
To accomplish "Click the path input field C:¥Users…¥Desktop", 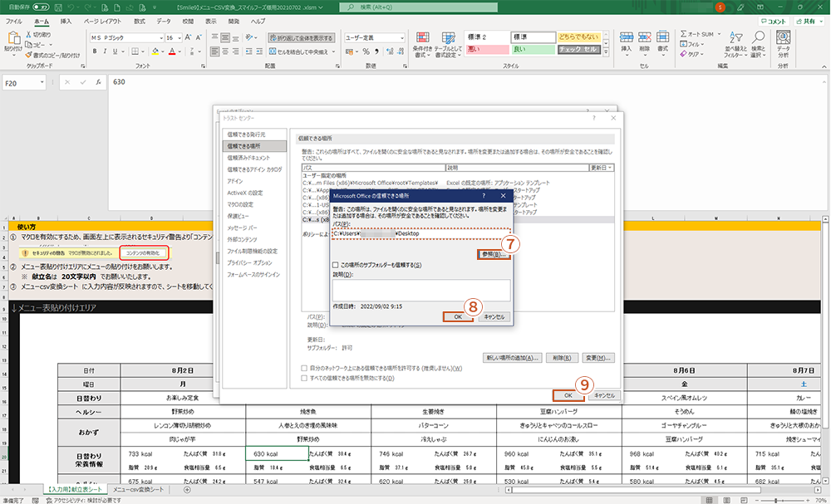I will point(421,233).
